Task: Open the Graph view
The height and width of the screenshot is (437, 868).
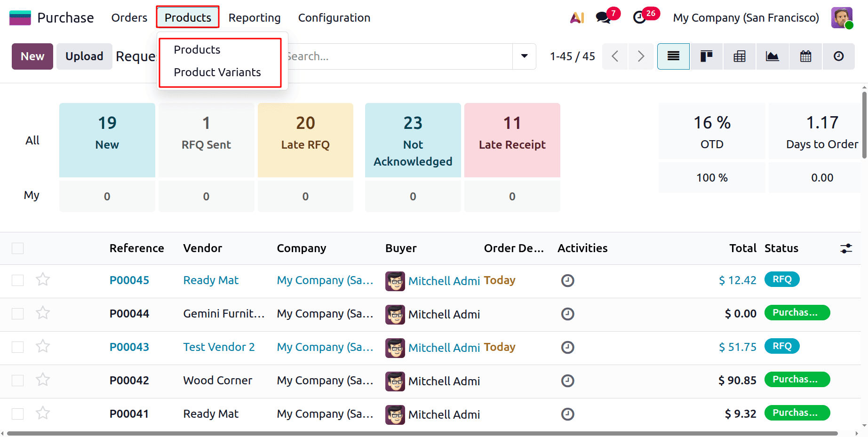Action: pos(772,56)
